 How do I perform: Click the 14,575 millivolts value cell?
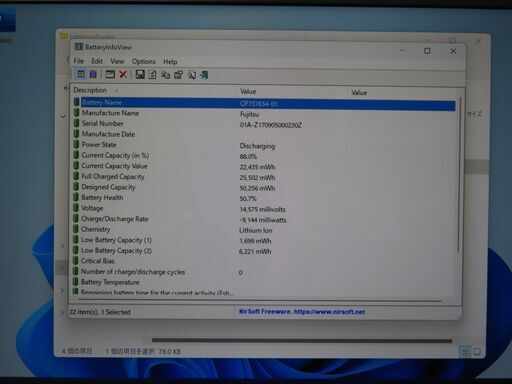click(263, 209)
